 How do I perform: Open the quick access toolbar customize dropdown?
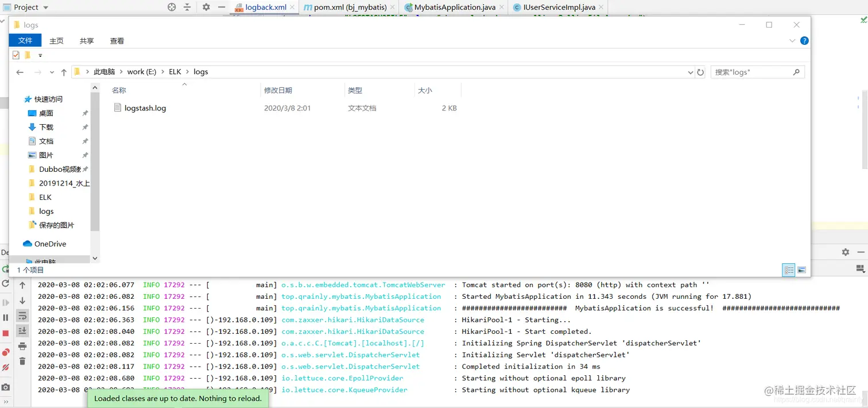pyautogui.click(x=40, y=56)
